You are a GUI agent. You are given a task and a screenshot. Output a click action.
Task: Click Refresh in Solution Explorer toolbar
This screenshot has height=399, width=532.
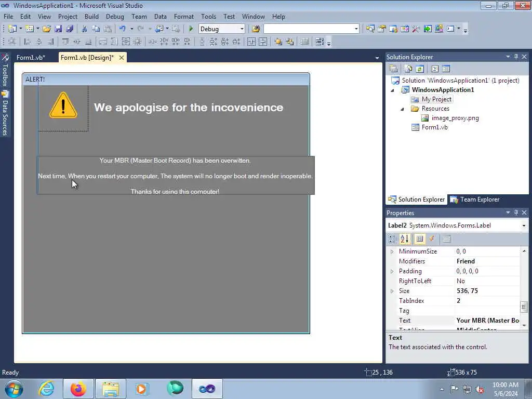click(420, 69)
